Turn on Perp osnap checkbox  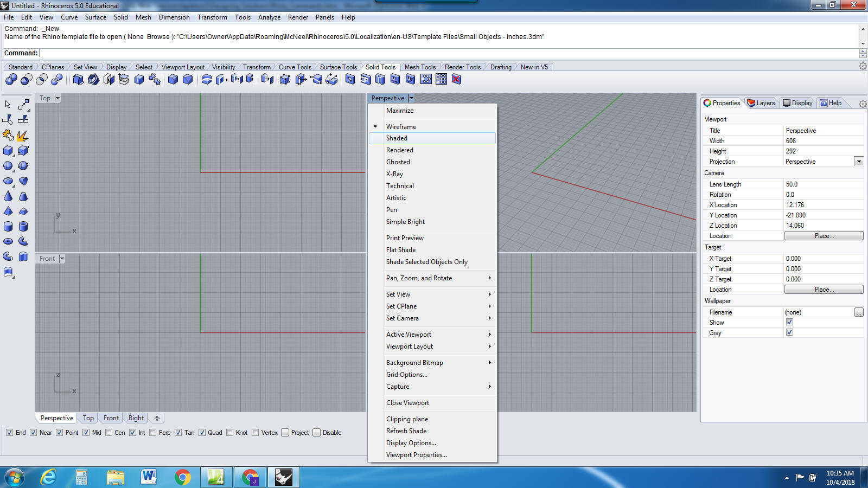153,433
